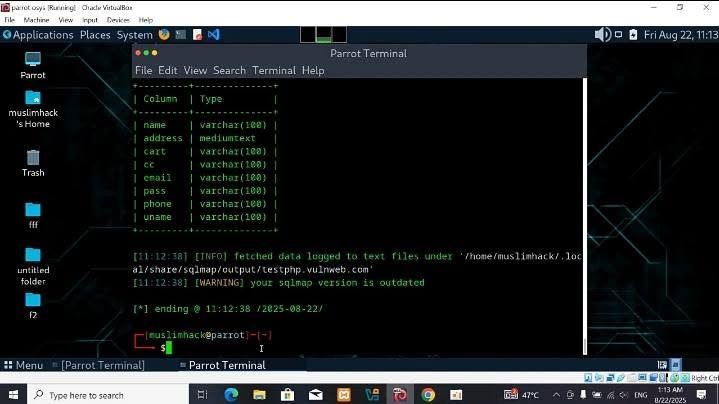
Task: Open the terminal View menu
Action: point(195,70)
